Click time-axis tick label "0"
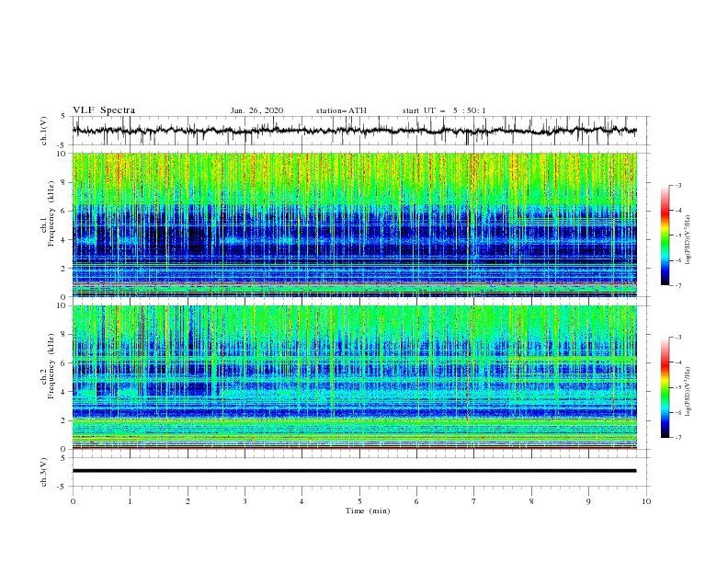Image resolution: width=728 pixels, height=563 pixels. tap(73, 501)
